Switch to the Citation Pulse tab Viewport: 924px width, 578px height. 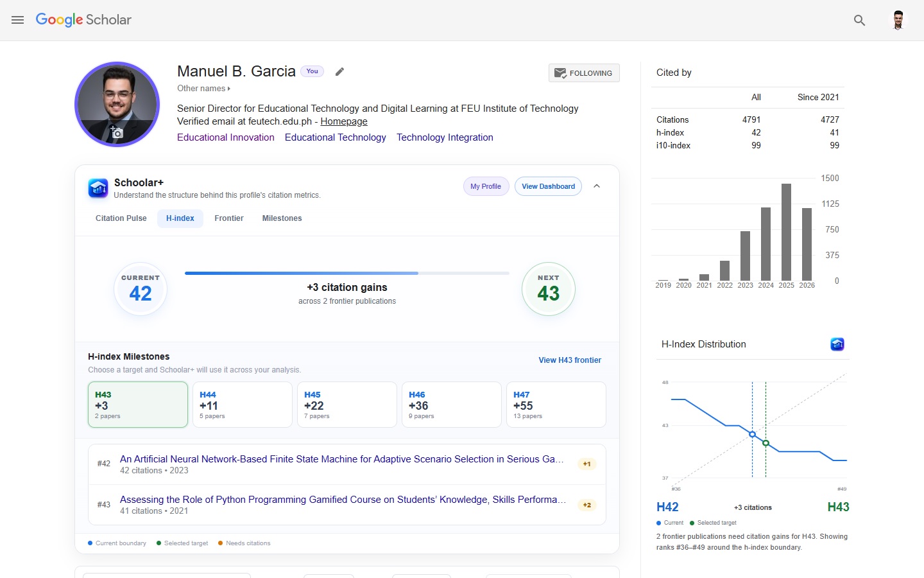tap(121, 218)
